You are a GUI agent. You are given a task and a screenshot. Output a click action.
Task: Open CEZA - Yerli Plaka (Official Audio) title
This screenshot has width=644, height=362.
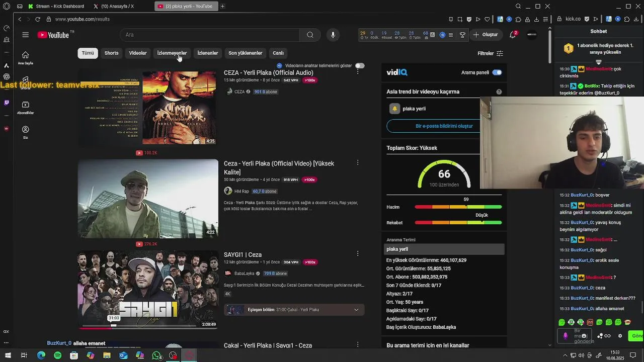(x=268, y=73)
